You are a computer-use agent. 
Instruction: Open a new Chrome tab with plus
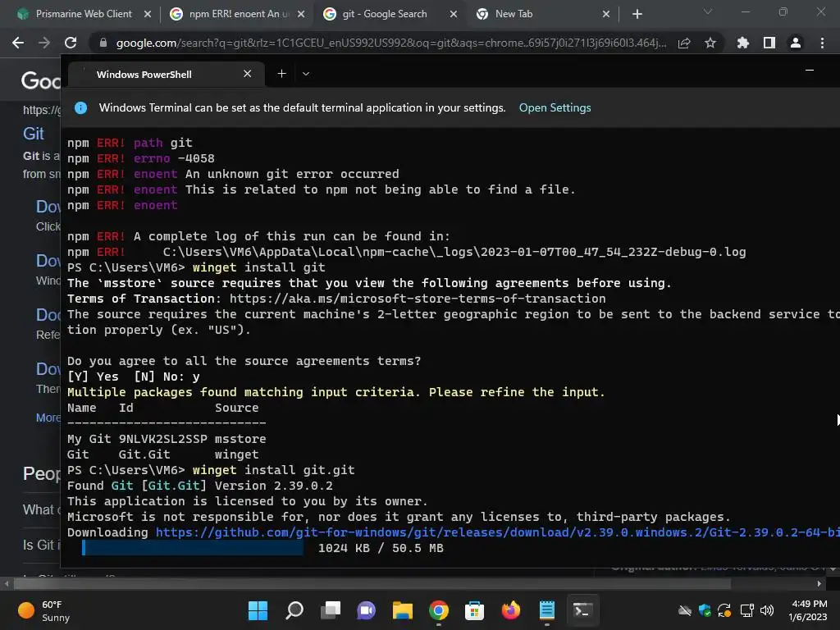pyautogui.click(x=637, y=14)
